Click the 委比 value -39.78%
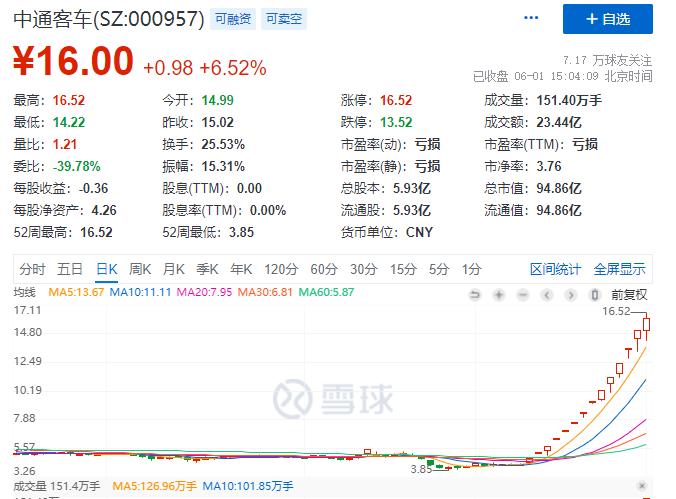Viewport: 676px width, 499px height. point(76,166)
